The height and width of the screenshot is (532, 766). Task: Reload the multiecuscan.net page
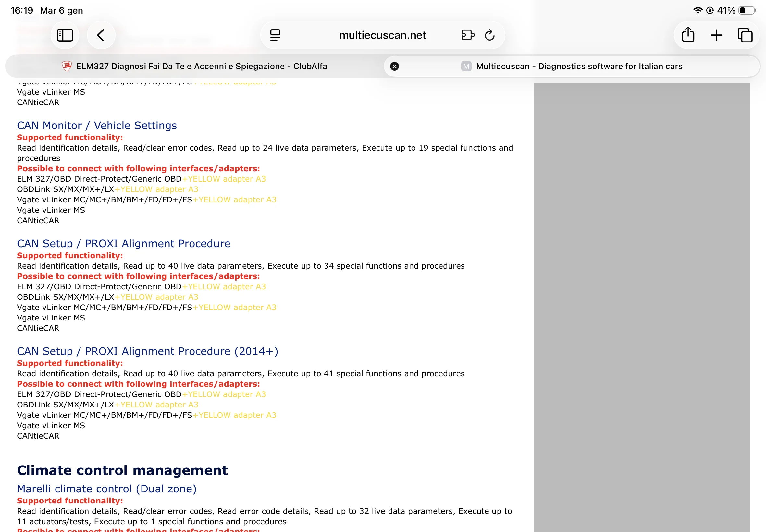click(489, 35)
